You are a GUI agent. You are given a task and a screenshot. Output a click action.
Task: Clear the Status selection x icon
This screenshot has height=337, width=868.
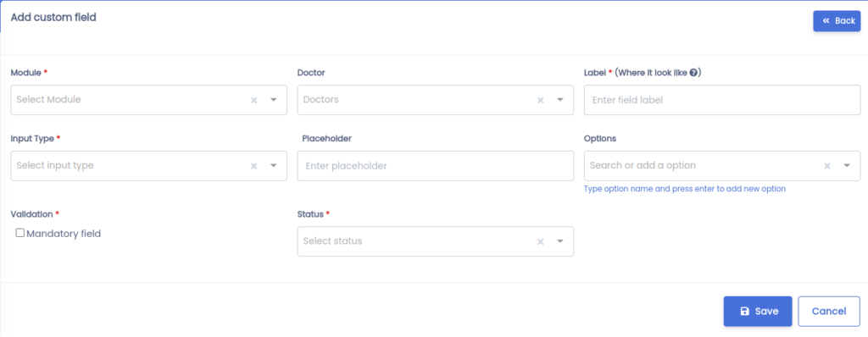click(x=541, y=241)
